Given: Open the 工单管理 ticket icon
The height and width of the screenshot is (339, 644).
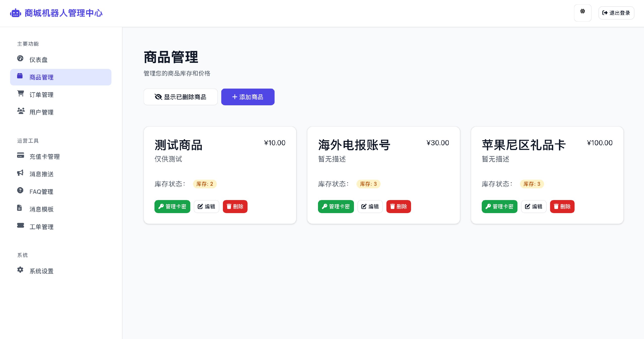Looking at the screenshot, I should (20, 226).
